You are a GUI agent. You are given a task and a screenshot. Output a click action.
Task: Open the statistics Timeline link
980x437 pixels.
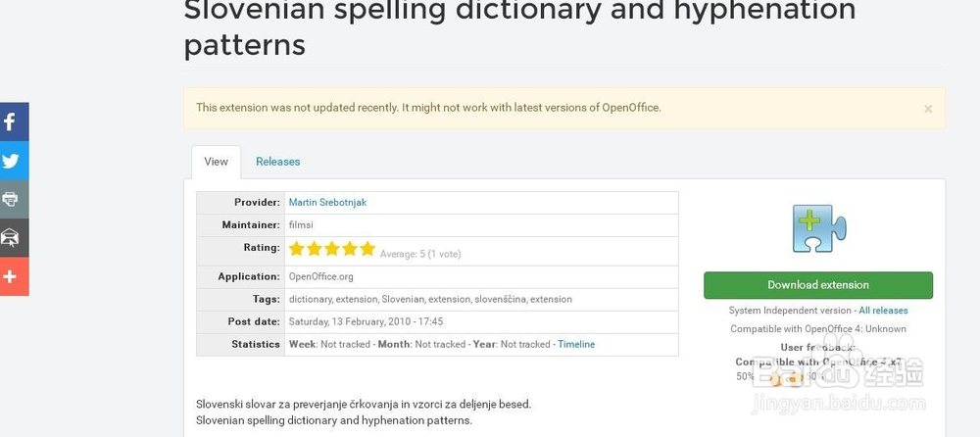576,344
